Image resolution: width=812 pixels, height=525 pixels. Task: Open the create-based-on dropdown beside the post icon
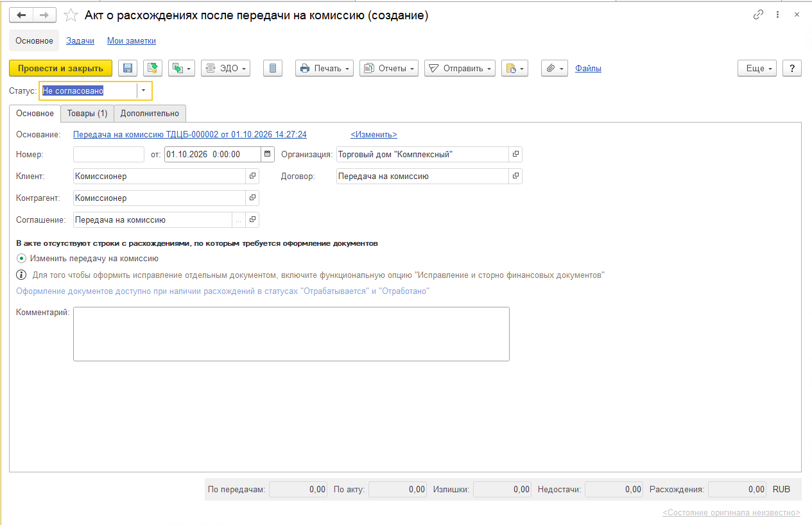point(182,68)
